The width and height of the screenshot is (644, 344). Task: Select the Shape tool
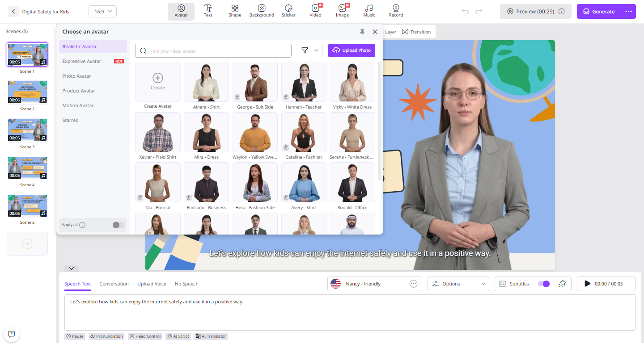(235, 11)
